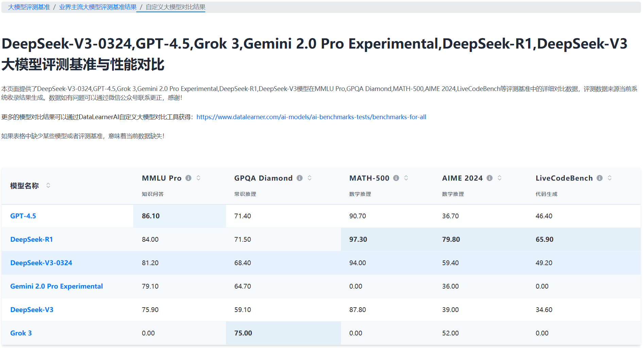Open 业界主流大模型评测基准结果 breadcrumb link
Screen dimensions: 644x348
[x=98, y=7]
